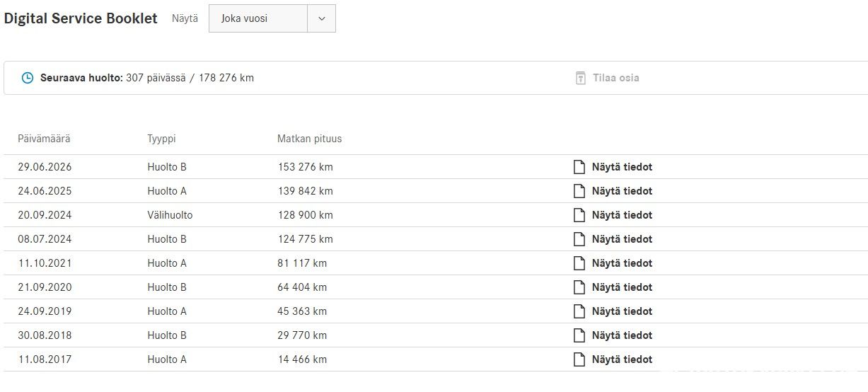Click the Matkan pituus column header
868x392 pixels.
click(x=309, y=139)
